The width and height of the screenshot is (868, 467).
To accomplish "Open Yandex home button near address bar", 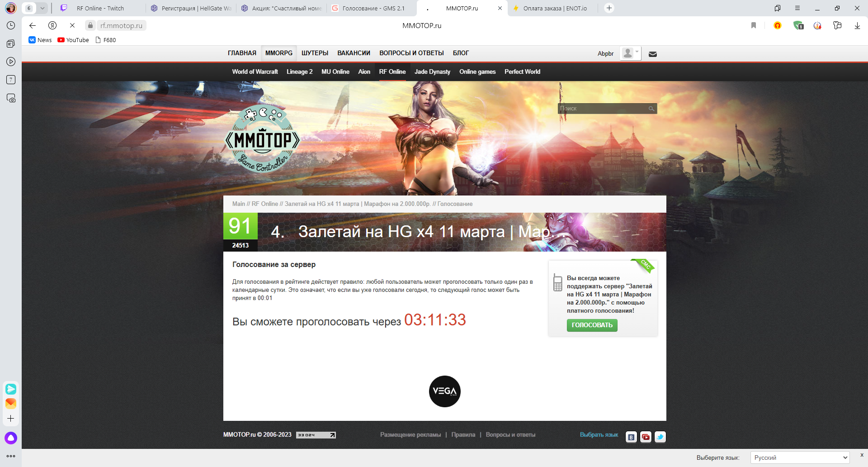I will 52,25.
